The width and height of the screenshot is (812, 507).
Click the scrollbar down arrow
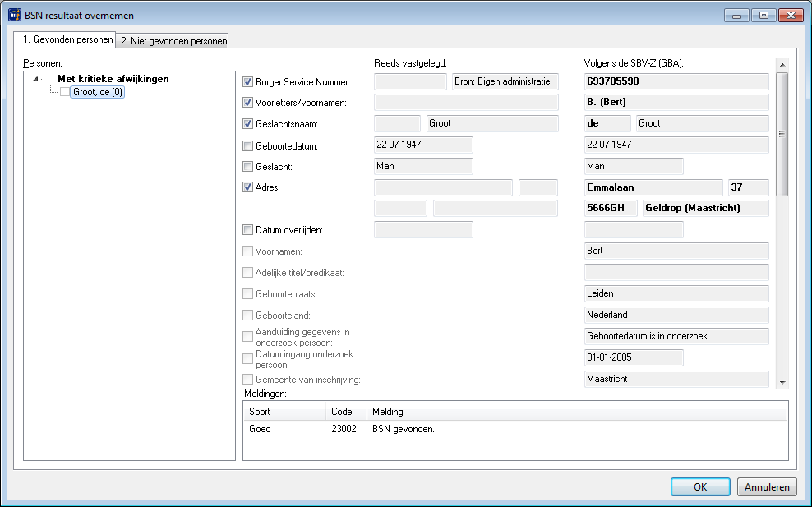pos(782,383)
